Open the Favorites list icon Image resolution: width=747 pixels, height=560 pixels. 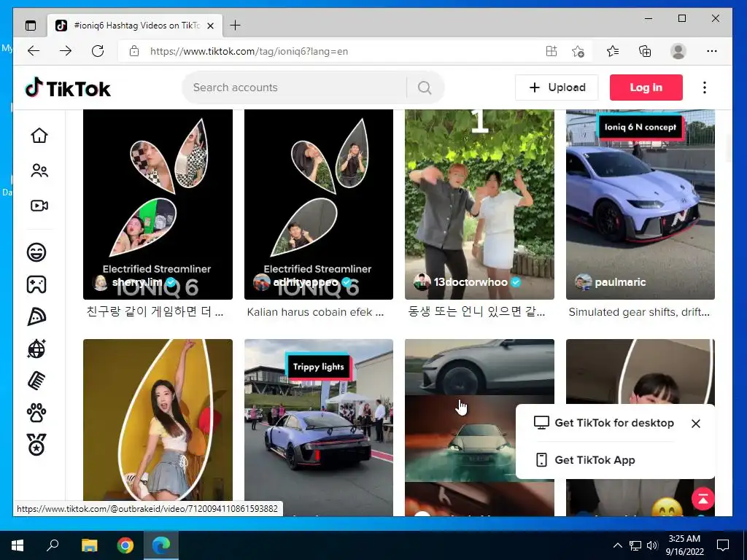(x=613, y=51)
